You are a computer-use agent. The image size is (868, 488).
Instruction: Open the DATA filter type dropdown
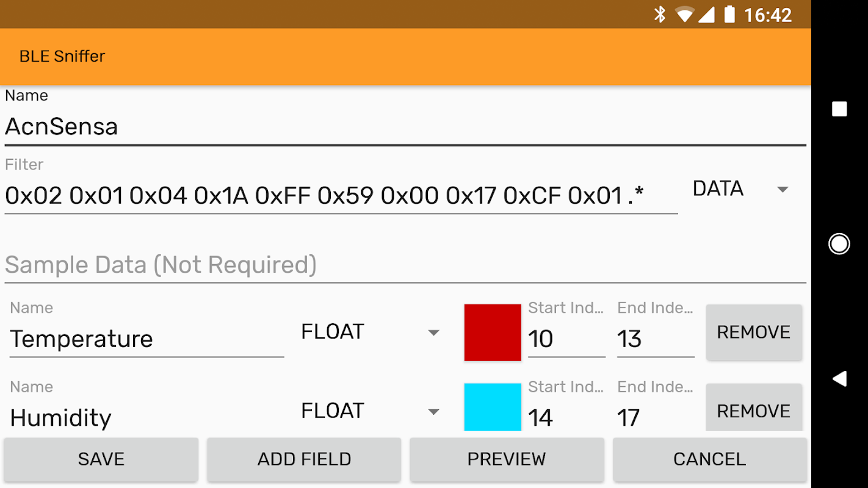pos(740,189)
